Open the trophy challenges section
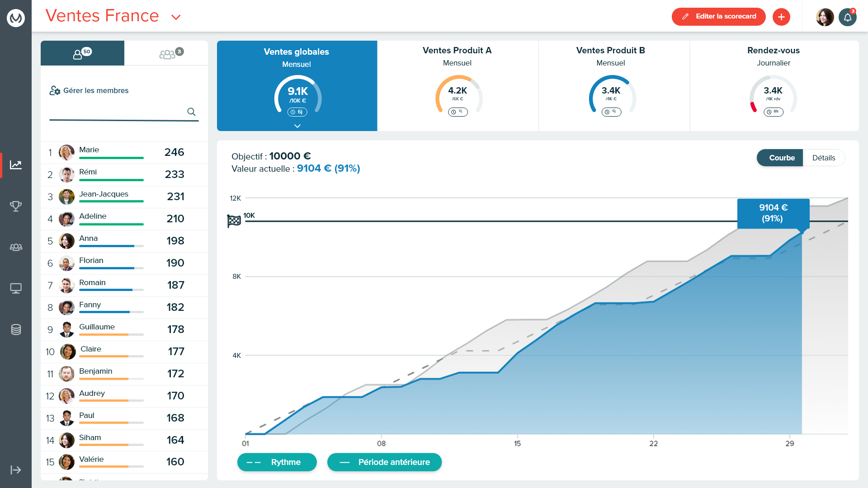The width and height of the screenshot is (868, 488). (x=16, y=206)
